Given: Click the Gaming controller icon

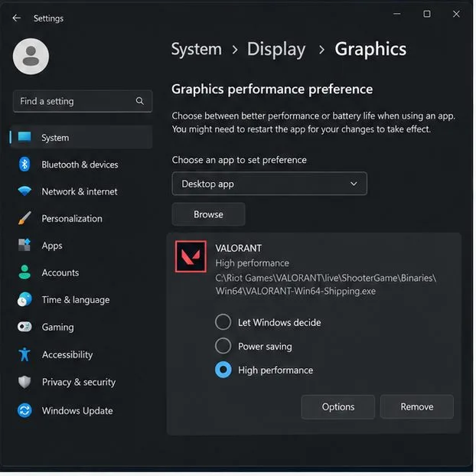Looking at the screenshot, I should click(24, 327).
